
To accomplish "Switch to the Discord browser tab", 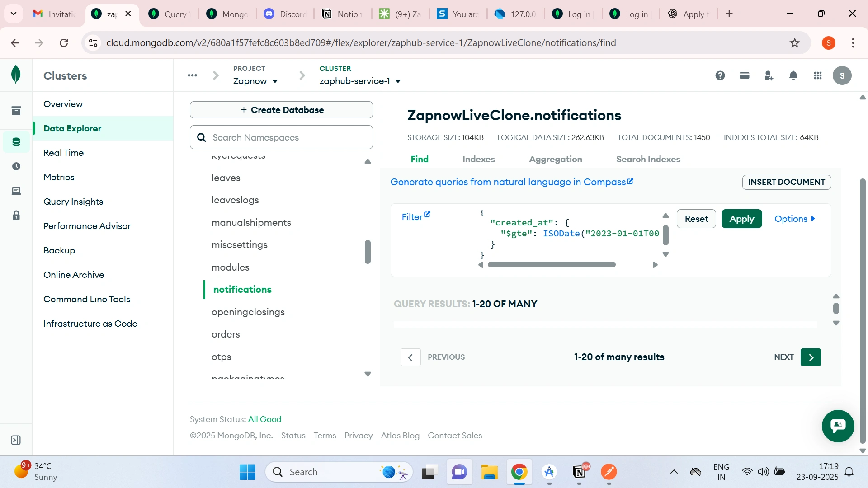I will (285, 14).
